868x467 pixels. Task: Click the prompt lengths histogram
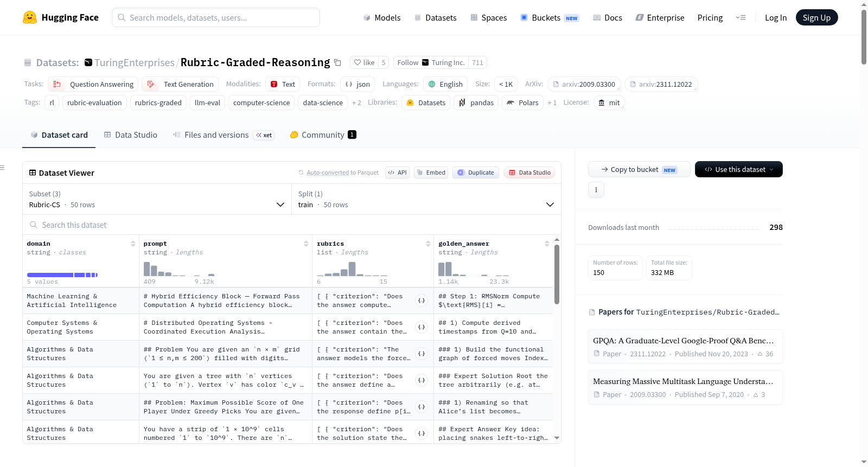tap(179, 268)
